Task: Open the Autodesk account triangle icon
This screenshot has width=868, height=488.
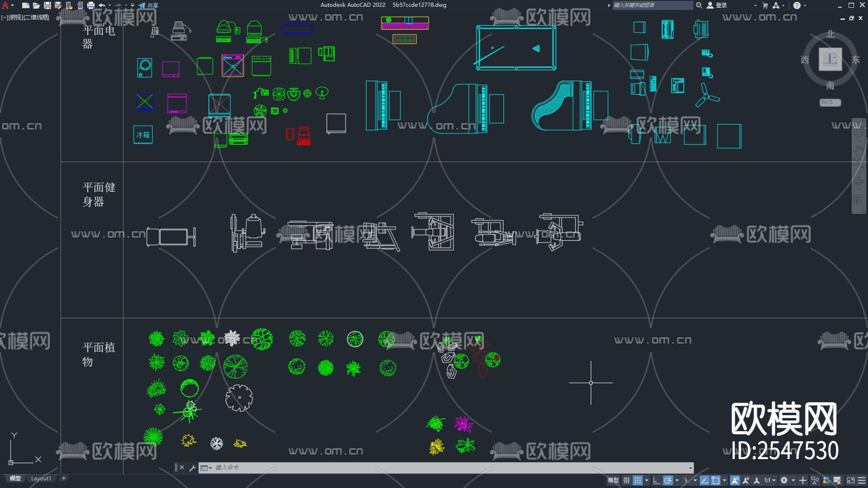Action: pyautogui.click(x=776, y=5)
